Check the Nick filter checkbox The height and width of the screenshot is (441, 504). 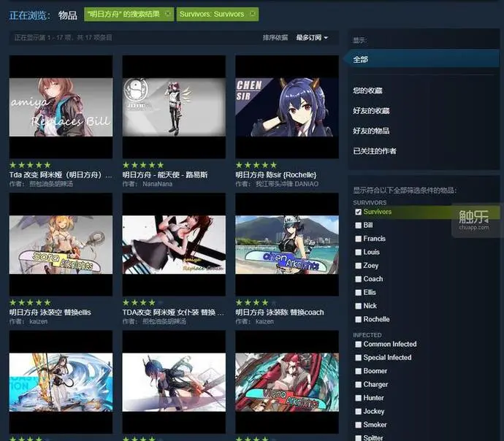[358, 306]
